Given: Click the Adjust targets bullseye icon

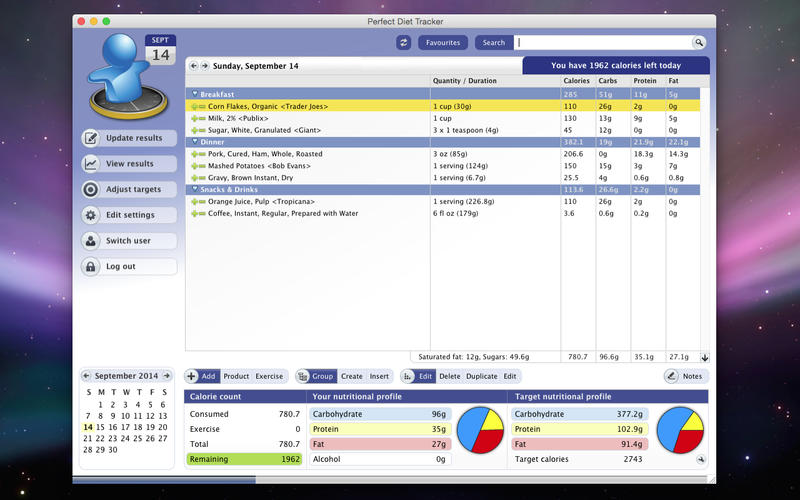Looking at the screenshot, I should 91,189.
